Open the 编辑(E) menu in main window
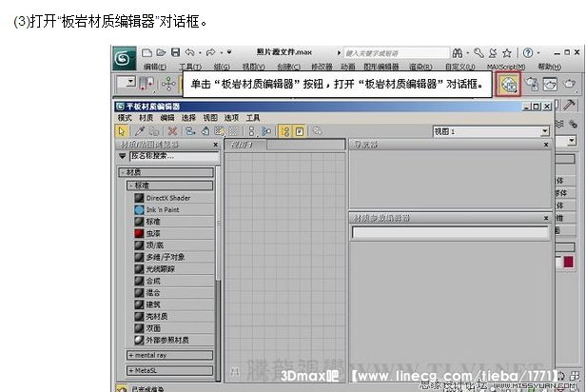The image size is (586, 392). click(155, 67)
